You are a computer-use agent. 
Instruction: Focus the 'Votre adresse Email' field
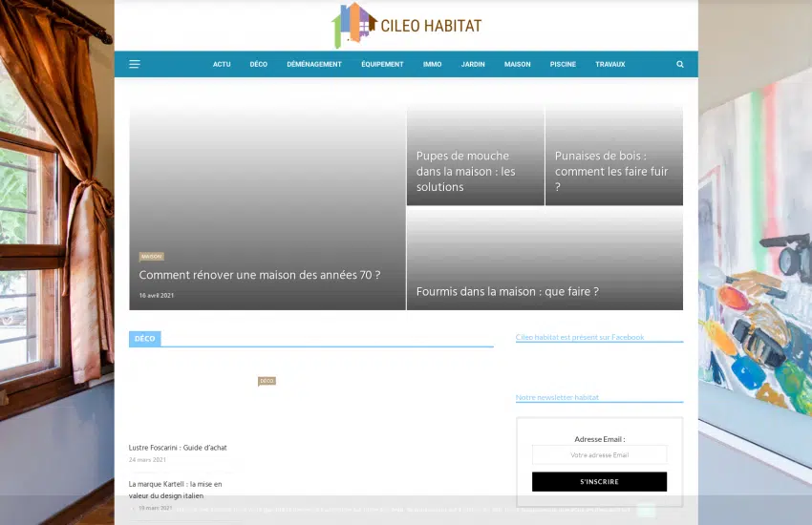(599, 455)
